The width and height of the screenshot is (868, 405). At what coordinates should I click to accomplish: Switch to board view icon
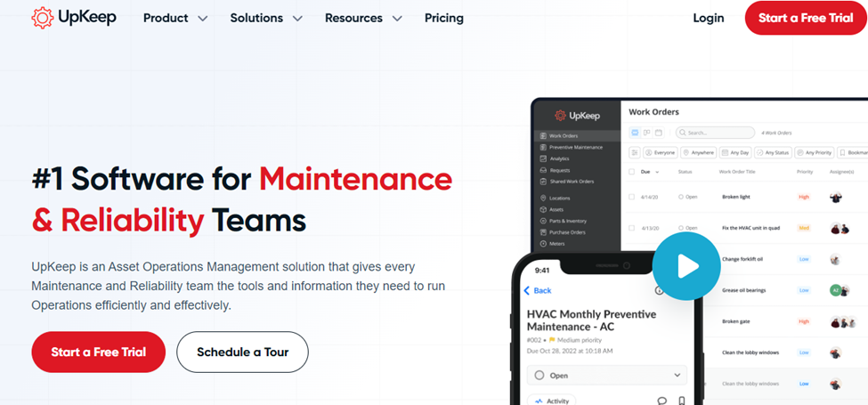pos(646,133)
